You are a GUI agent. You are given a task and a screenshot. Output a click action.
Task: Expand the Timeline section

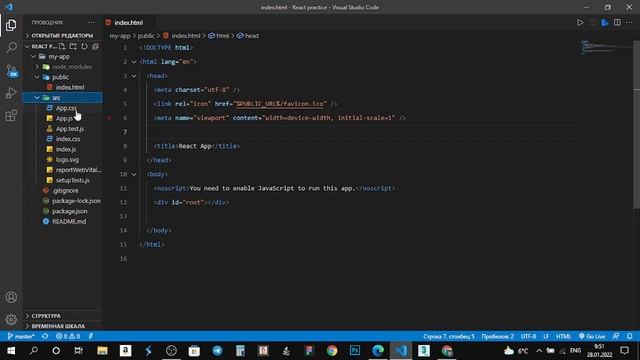tap(62, 326)
